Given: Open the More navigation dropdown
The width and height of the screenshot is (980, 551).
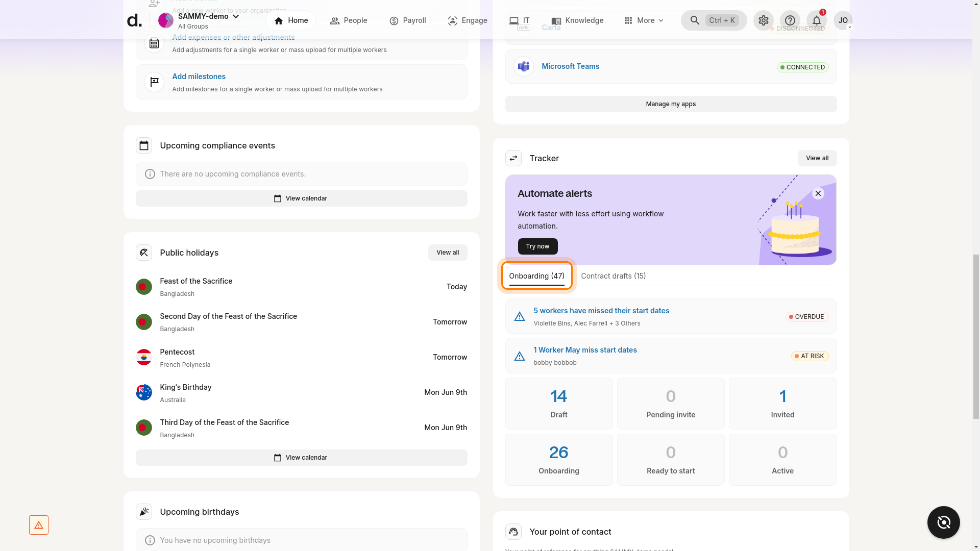Looking at the screenshot, I should click(x=644, y=20).
